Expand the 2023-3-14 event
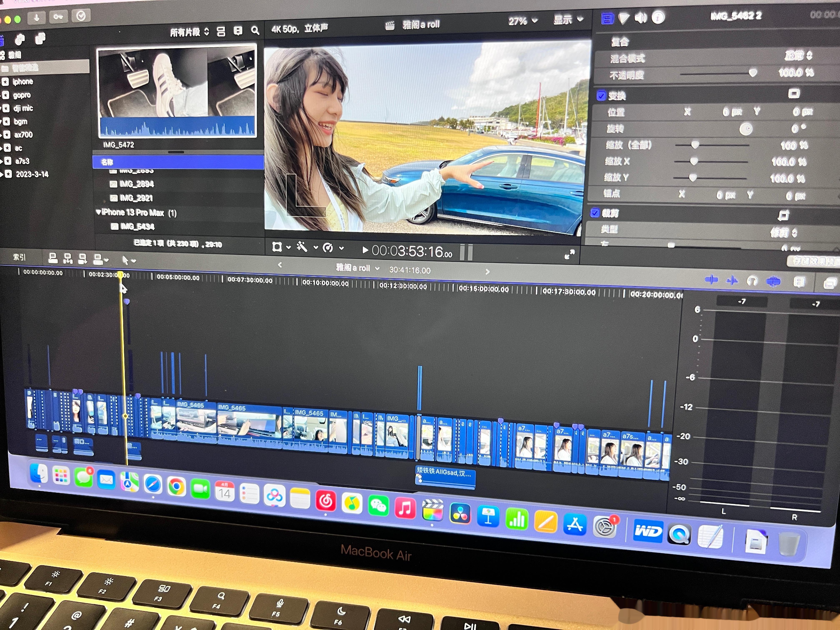The width and height of the screenshot is (840, 630). point(1,175)
